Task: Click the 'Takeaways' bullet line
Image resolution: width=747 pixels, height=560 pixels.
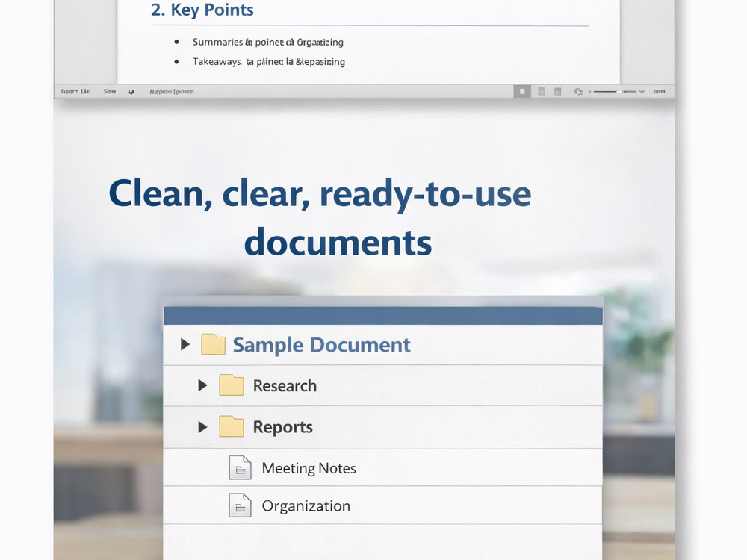Action: (269, 61)
